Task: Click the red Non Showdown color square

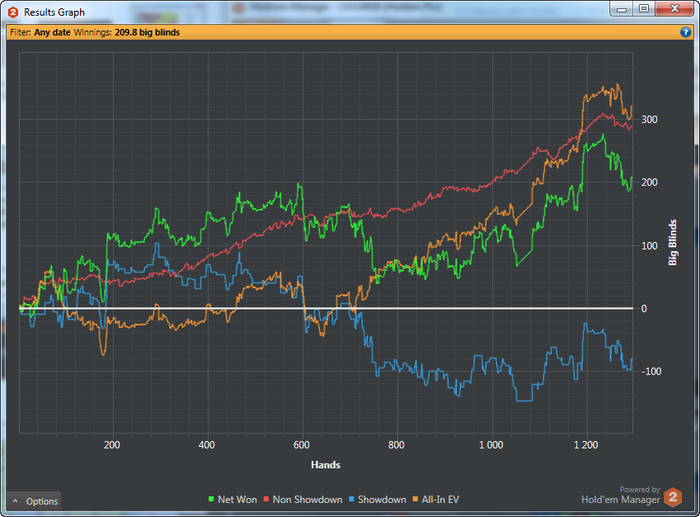Action: click(x=267, y=499)
